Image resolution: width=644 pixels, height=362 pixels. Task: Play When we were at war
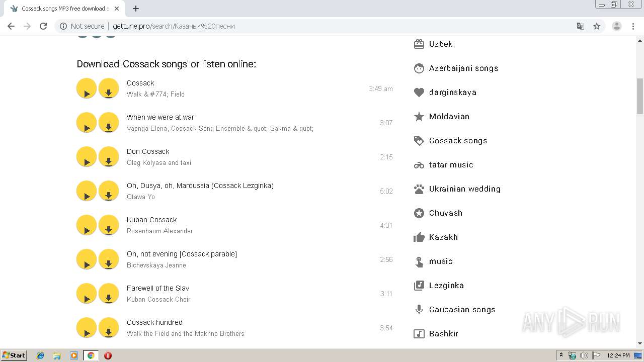pos(87,123)
